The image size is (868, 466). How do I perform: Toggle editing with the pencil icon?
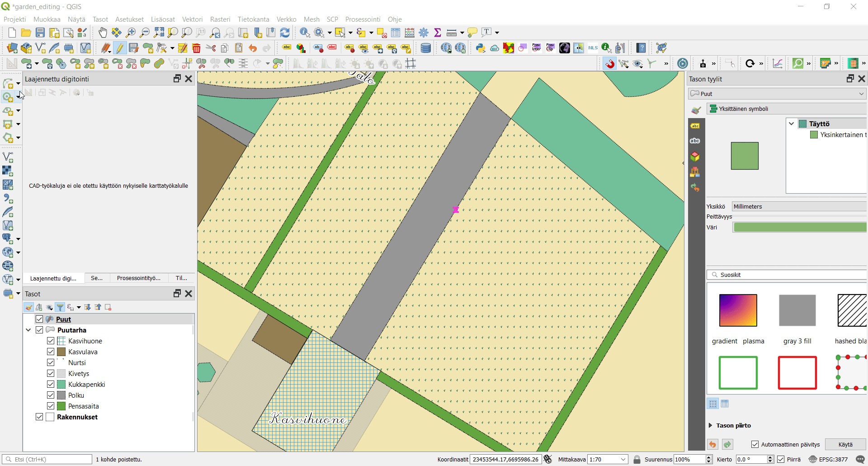coord(119,48)
